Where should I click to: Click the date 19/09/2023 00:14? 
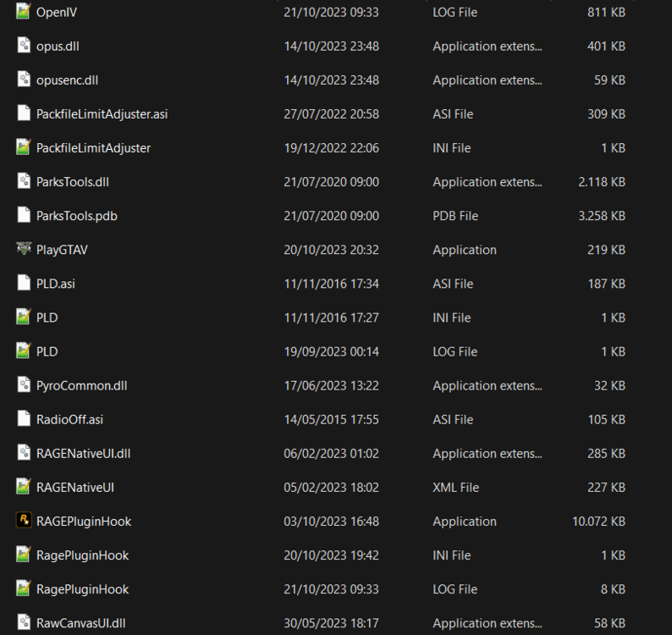pyautogui.click(x=331, y=351)
